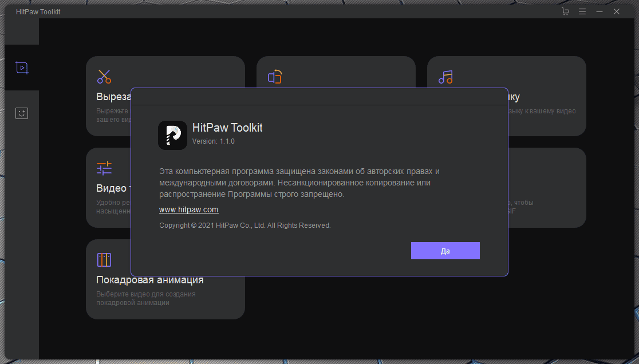The image size is (639, 364).
Task: Close the HitPaw Toolkit window
Action: click(617, 11)
